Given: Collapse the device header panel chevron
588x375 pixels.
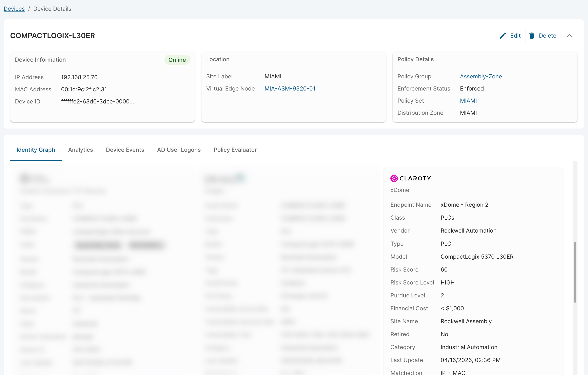Looking at the screenshot, I should pos(569,36).
